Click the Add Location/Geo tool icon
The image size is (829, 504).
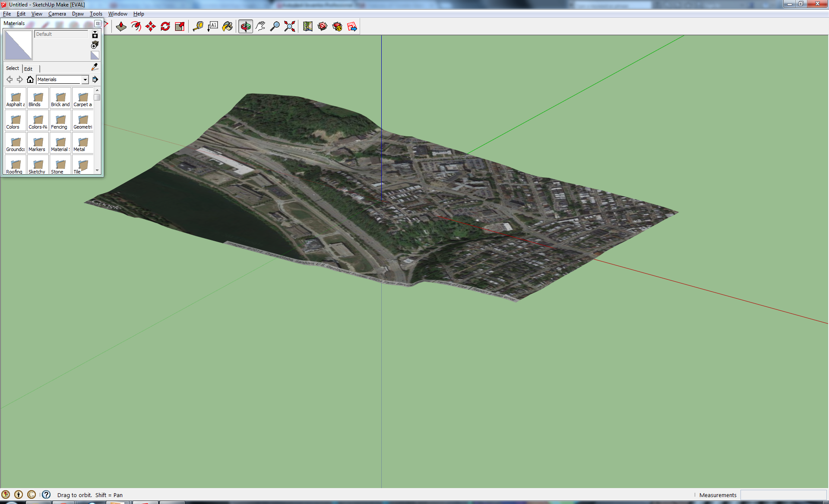[307, 26]
